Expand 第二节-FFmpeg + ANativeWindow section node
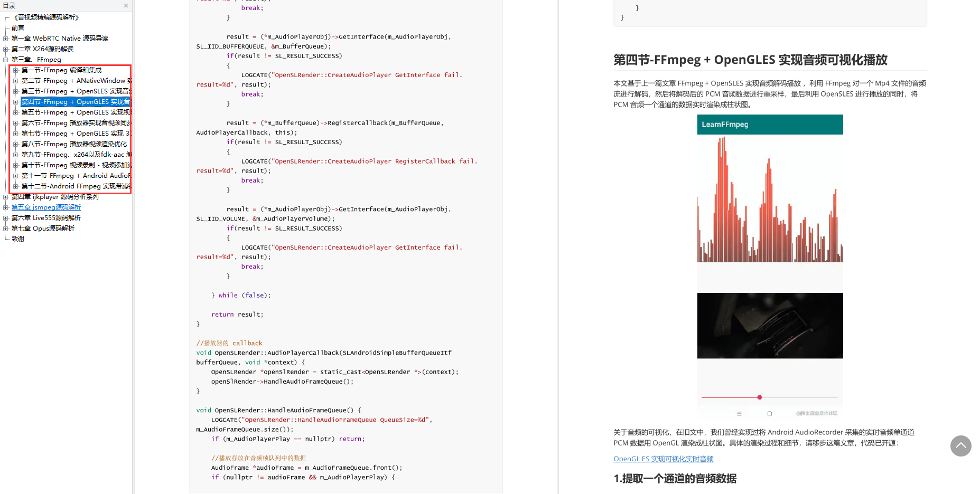 pos(16,81)
